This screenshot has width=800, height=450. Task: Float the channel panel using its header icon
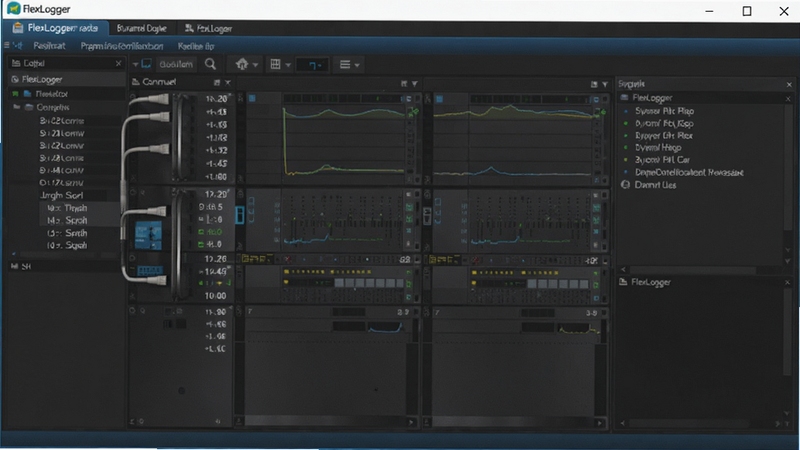[217, 82]
